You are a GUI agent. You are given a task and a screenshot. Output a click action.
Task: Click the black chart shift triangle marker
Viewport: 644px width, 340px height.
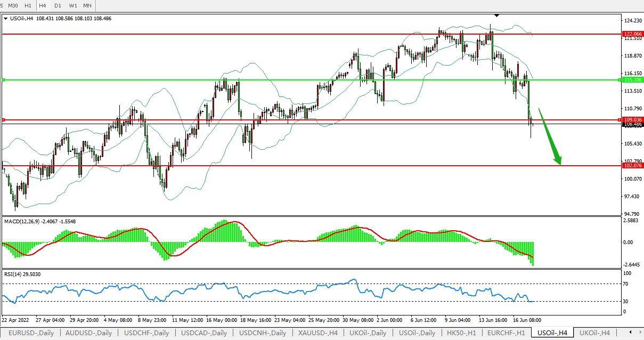pos(496,15)
